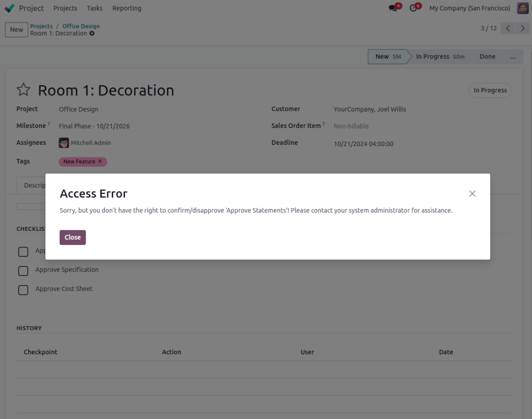
Task: Follow the Office Design breadcrumb link
Action: (x=81, y=26)
